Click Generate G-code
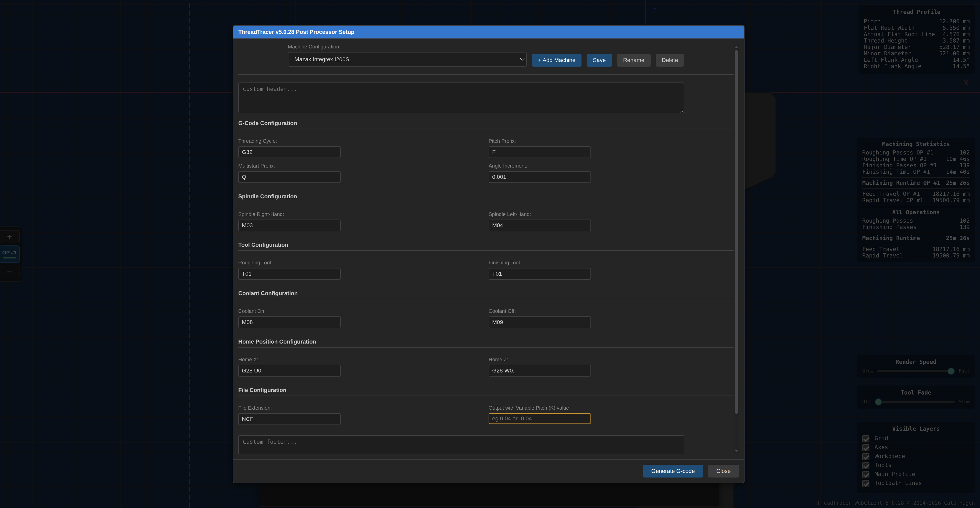 673,471
